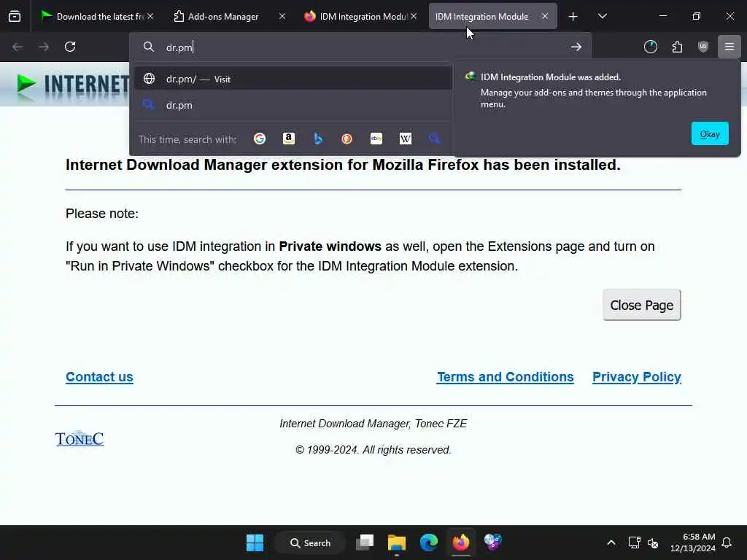
Task: Click the Firefox taskbar icon
Action: 461,542
